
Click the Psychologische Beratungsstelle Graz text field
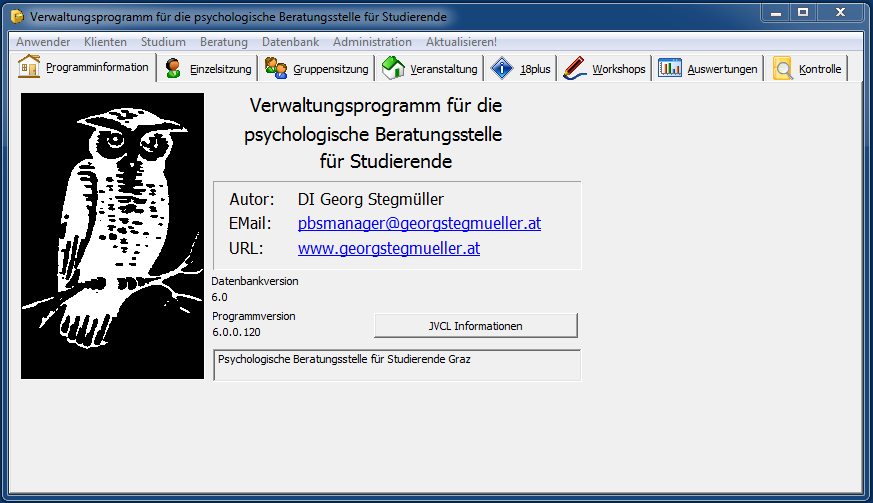click(397, 365)
